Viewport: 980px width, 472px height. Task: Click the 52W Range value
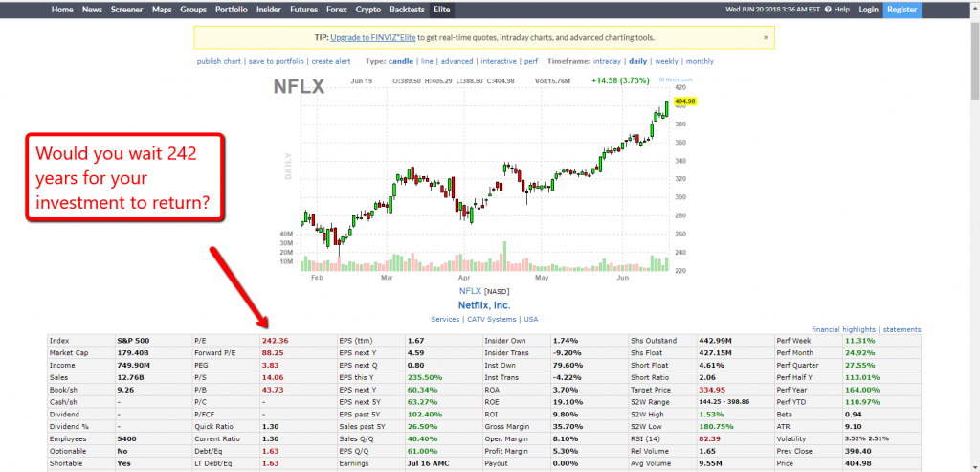[x=724, y=402]
